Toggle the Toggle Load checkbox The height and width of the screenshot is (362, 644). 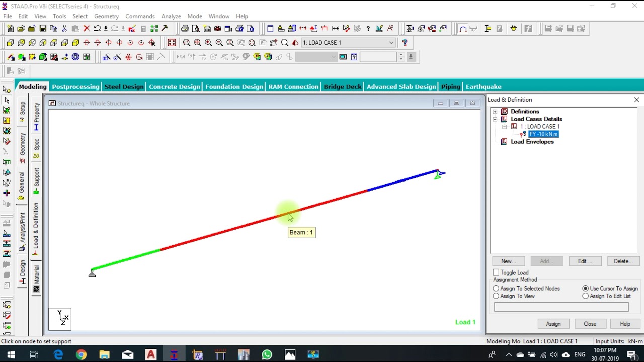coord(496,272)
